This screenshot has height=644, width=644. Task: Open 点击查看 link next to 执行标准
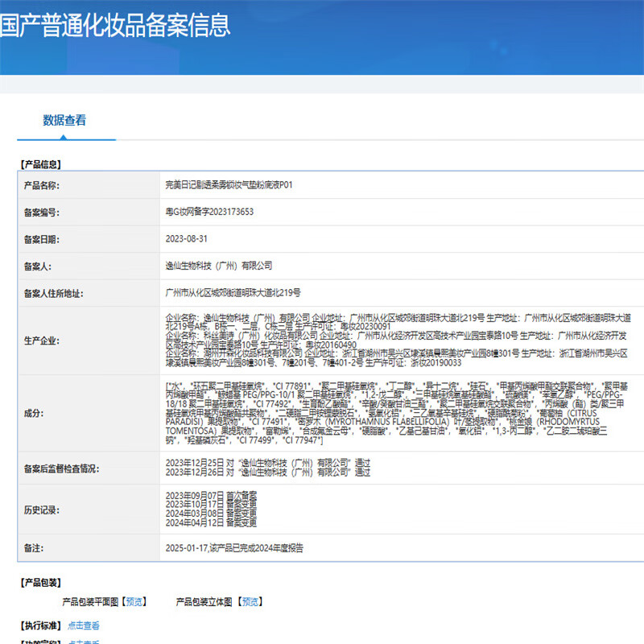pos(84,625)
